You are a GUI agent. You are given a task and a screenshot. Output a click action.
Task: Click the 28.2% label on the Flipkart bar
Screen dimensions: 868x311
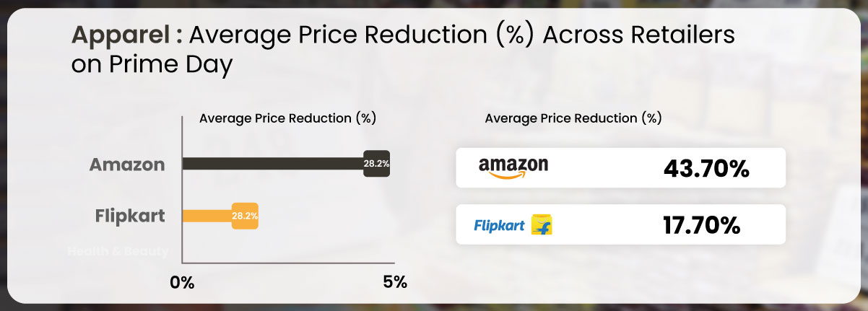pyautogui.click(x=245, y=215)
